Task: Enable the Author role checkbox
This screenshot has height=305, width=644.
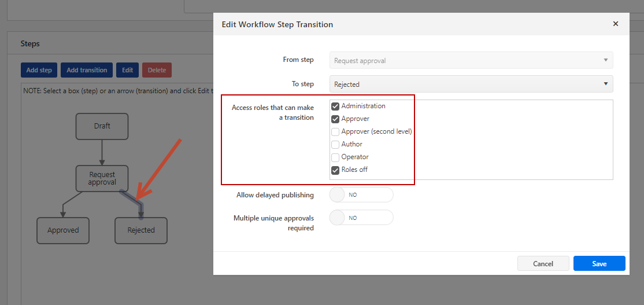Action: (x=335, y=145)
